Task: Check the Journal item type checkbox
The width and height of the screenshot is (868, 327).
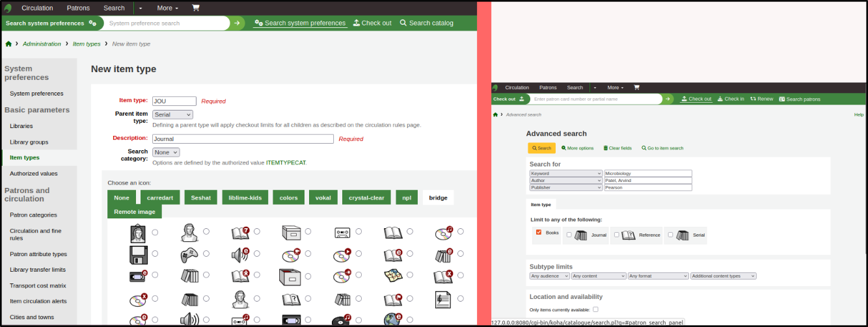Action: (569, 235)
